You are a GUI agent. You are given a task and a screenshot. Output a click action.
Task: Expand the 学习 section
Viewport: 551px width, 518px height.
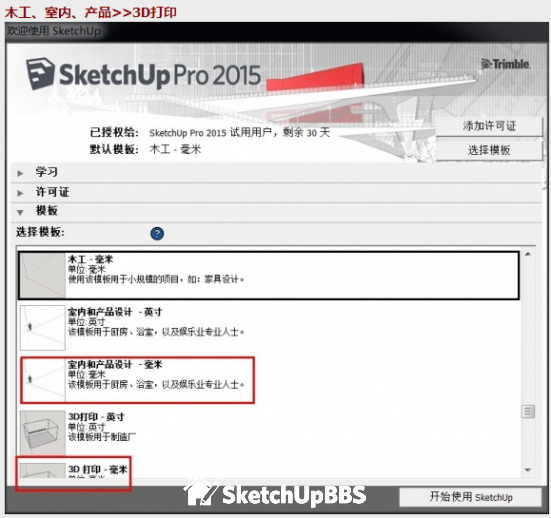coord(20,173)
